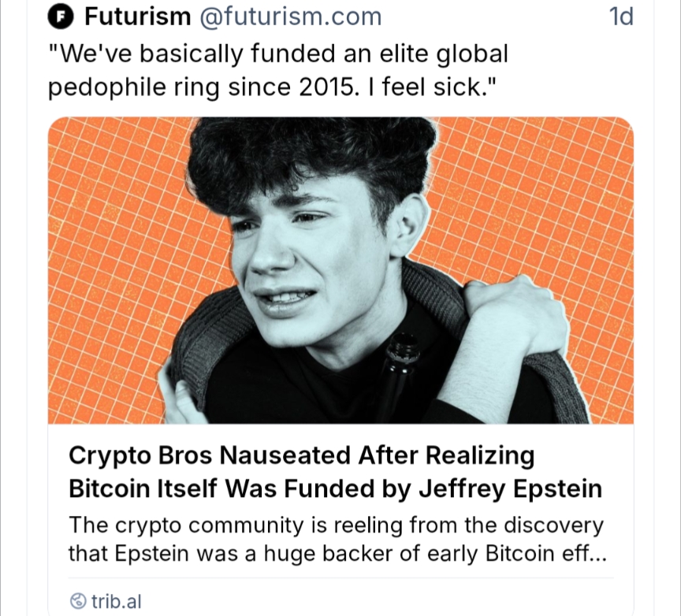Click the truncated "eff..." at the description end
Screen dimensions: 681x616
[x=584, y=553]
